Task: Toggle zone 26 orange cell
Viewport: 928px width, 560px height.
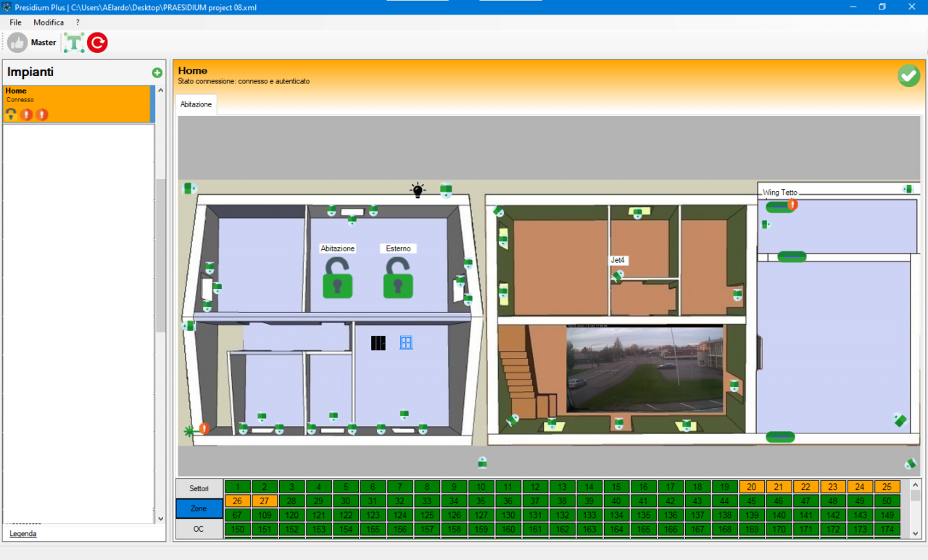Action: [237, 501]
